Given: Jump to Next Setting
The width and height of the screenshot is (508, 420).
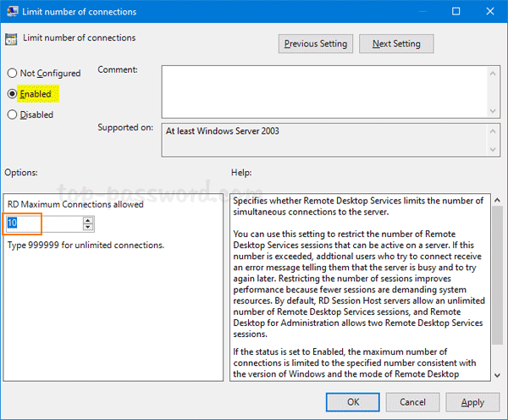Looking at the screenshot, I should click(x=395, y=43).
